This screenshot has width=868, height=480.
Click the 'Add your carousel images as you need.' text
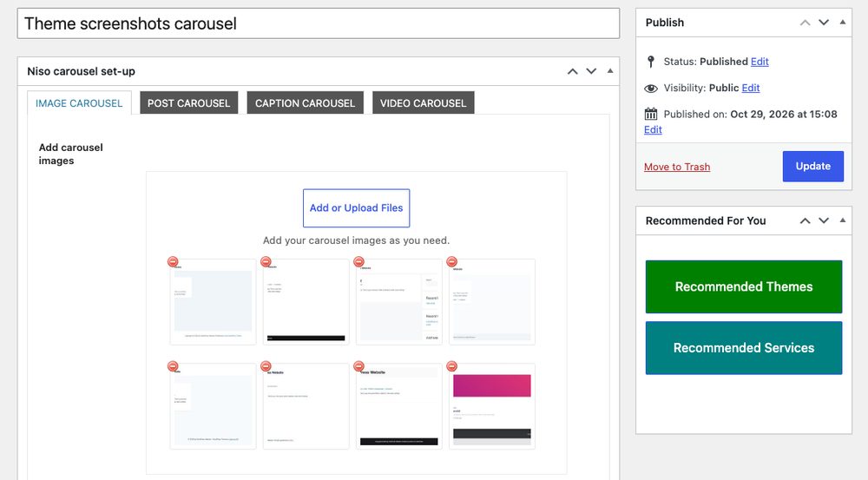click(357, 240)
